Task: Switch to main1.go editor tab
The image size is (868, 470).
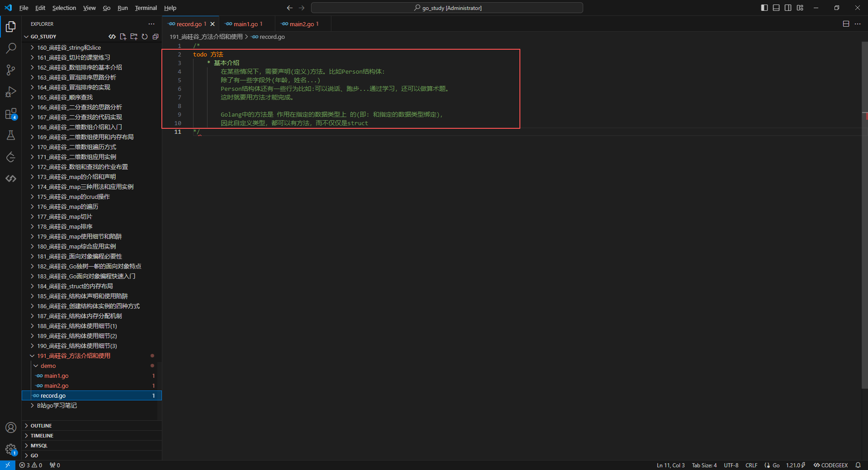Action: click(246, 24)
